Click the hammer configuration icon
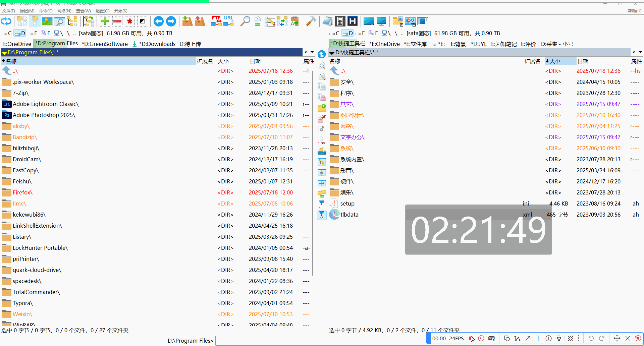Screen dimensions: 644x346 tap(311, 21)
